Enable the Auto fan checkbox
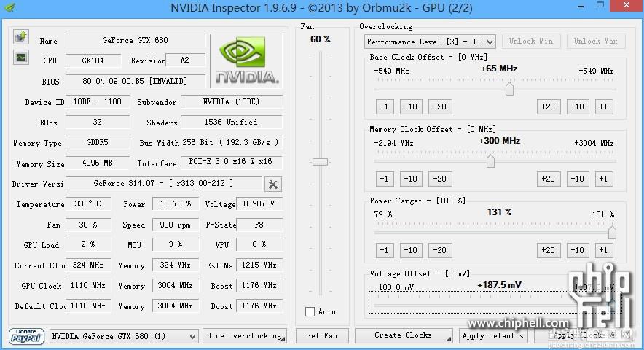This screenshot has height=350, width=644. coord(310,312)
